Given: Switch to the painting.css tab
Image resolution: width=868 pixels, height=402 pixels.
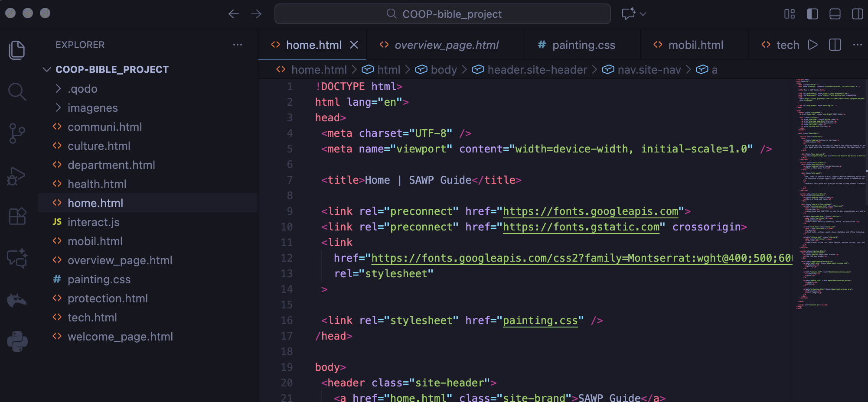Looking at the screenshot, I should click(582, 45).
